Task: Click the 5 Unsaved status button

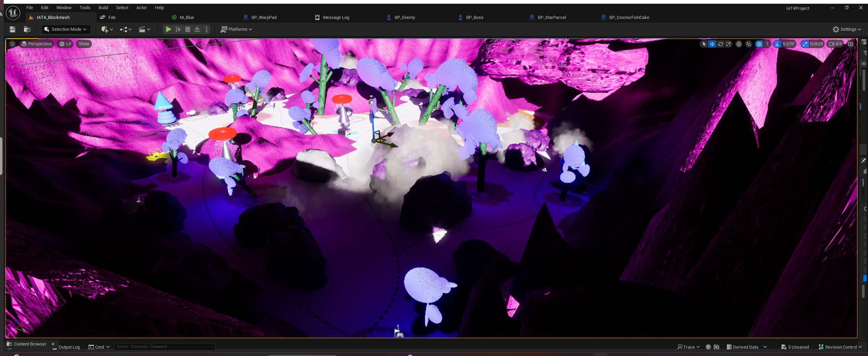Action: 795,347
